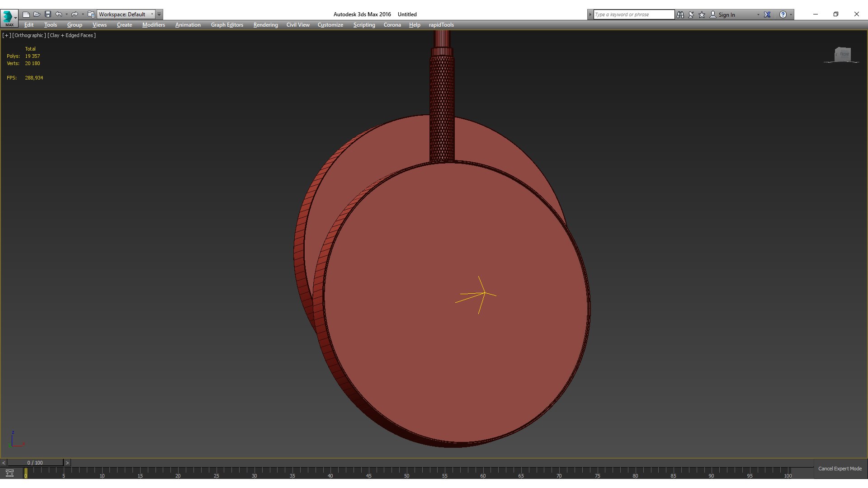Open the Modifiers menu

pos(153,25)
